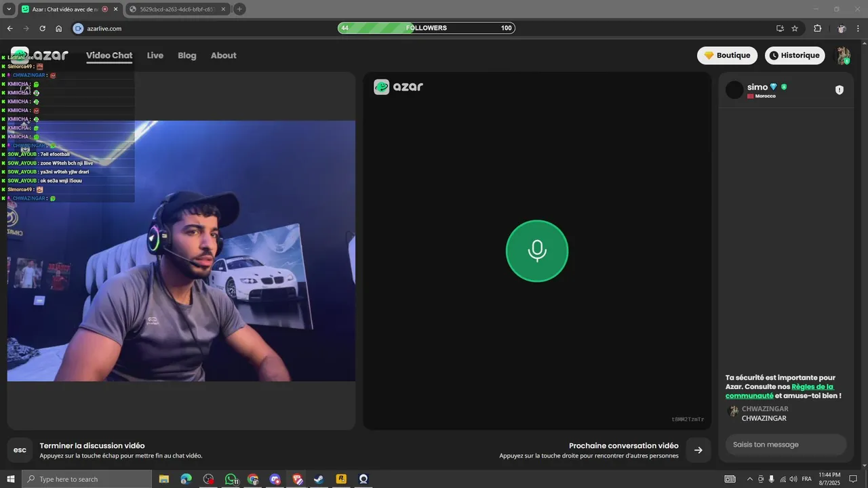
Task: Click the message input field
Action: (786, 445)
